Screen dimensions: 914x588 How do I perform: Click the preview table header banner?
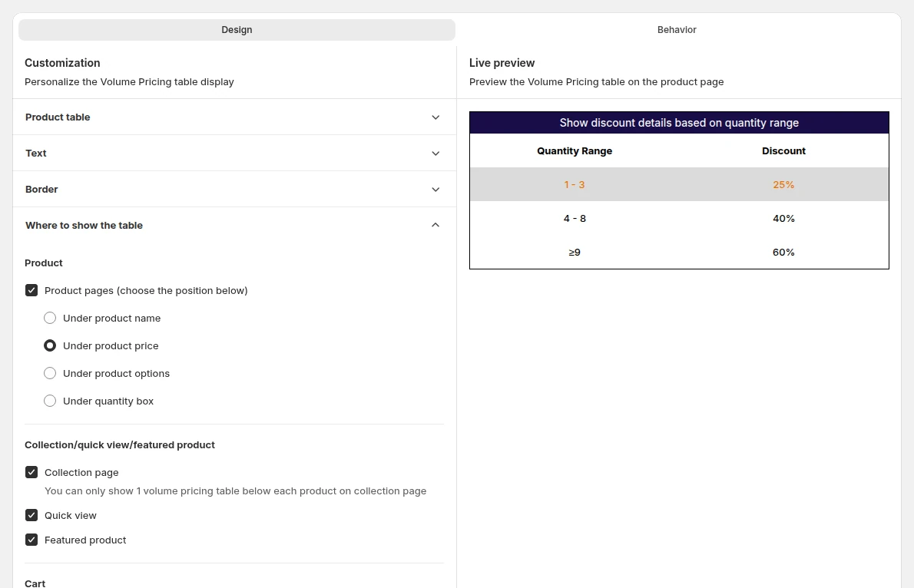[x=679, y=123]
